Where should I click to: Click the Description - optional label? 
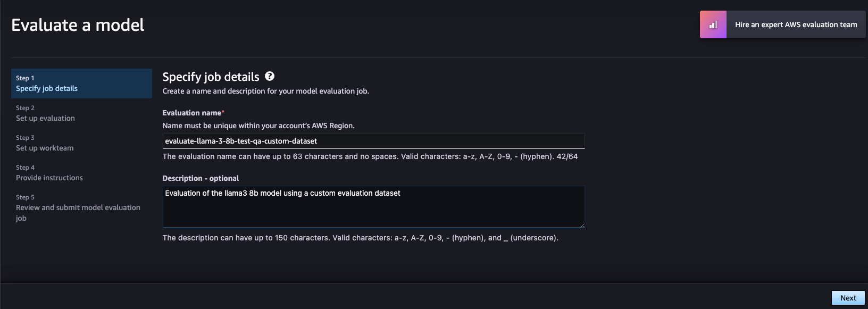201,178
